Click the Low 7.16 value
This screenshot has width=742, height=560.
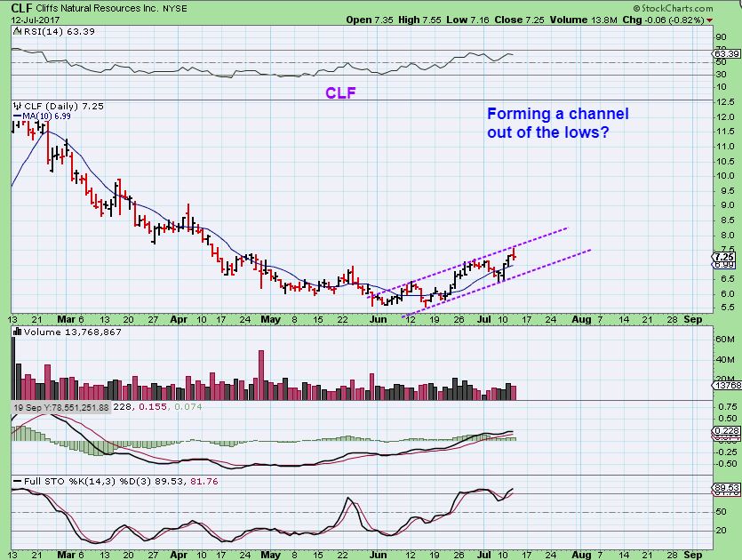pyautogui.click(x=468, y=20)
